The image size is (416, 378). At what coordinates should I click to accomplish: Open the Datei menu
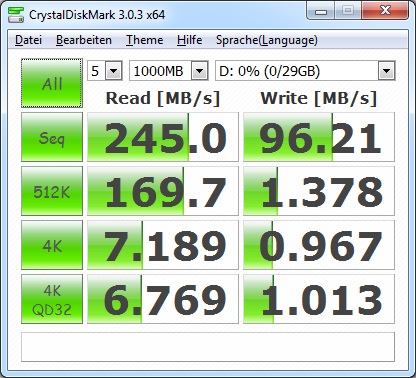(29, 40)
